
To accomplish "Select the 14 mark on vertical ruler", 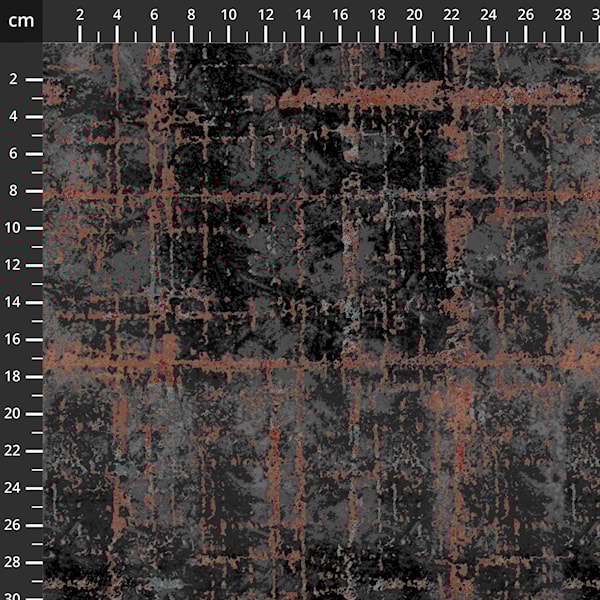I will pos(14,302).
